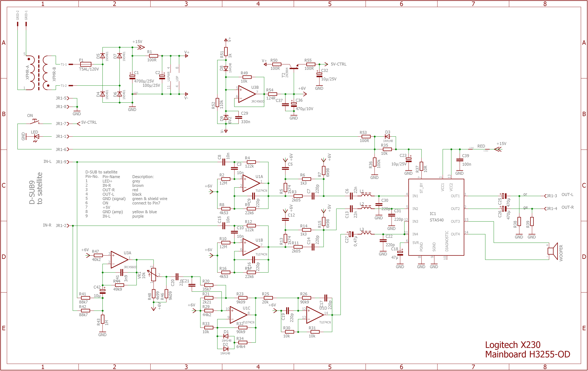Click the 'Pin-Name' column header text
Viewport: 588px width, 371px height.
[x=111, y=177]
